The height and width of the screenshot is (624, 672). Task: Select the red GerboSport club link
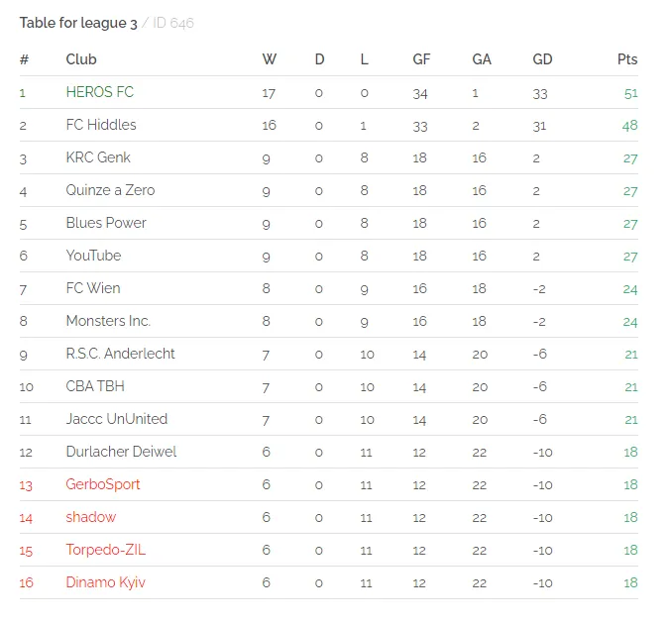pos(103,484)
